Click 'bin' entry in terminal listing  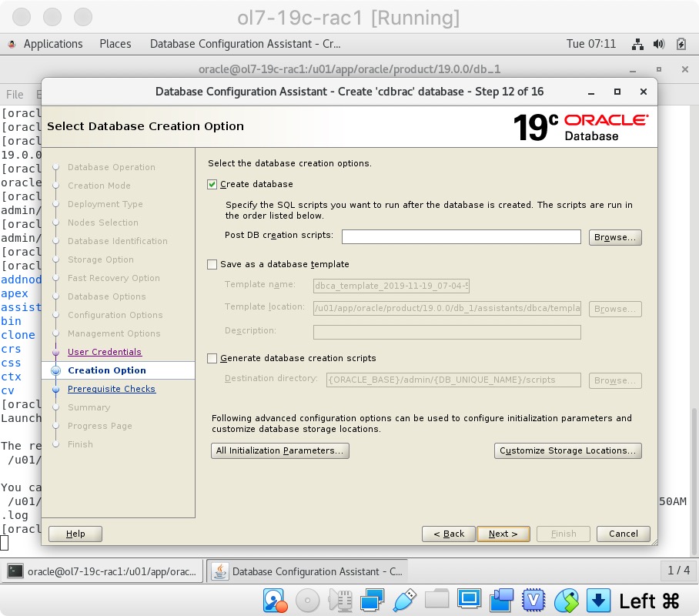11,321
